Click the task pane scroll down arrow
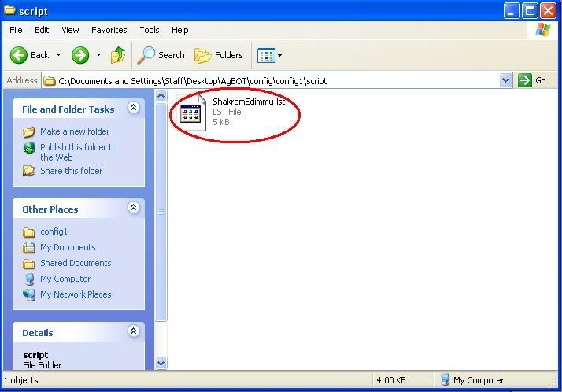 click(161, 364)
